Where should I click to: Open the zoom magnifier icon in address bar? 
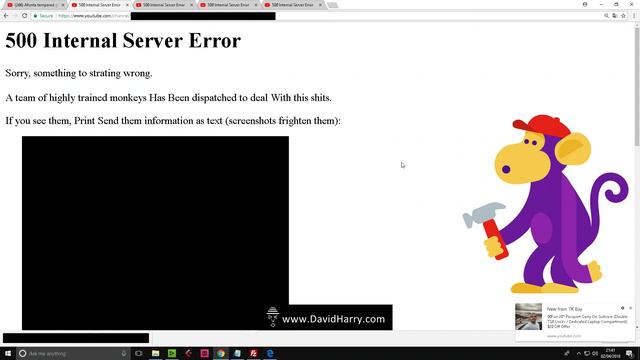[x=606, y=16]
